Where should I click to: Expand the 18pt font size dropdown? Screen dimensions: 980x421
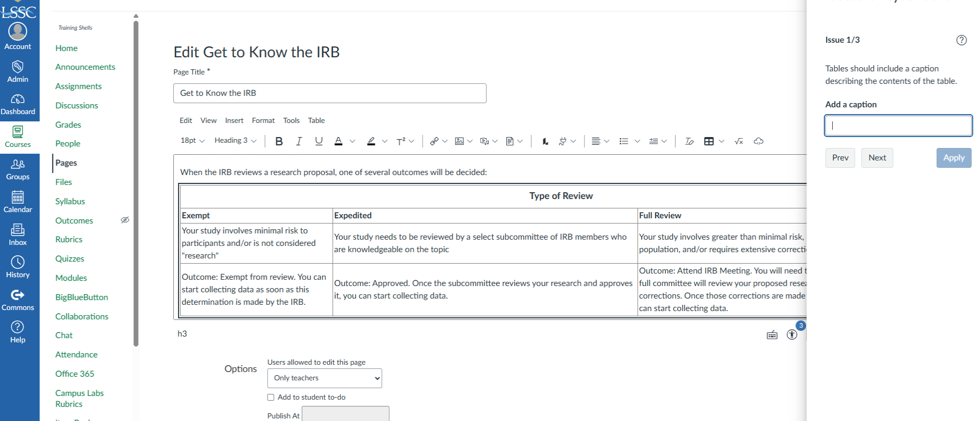click(193, 141)
